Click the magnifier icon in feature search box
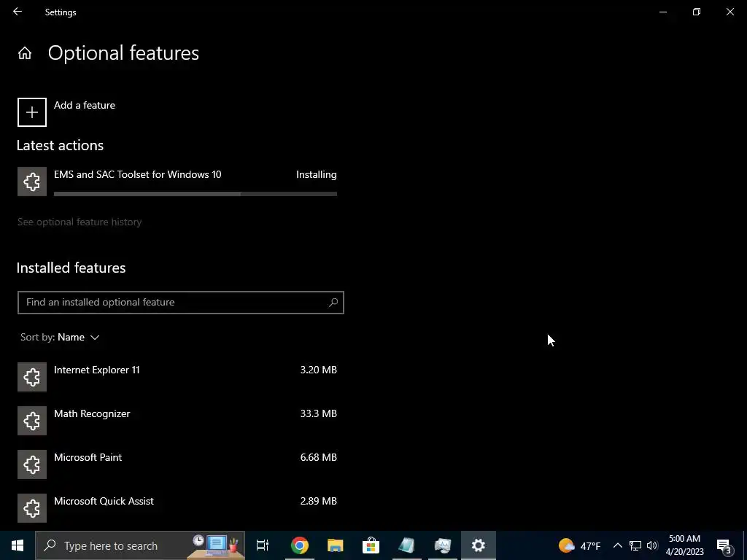Screen dimensions: 747x560 pos(333,303)
